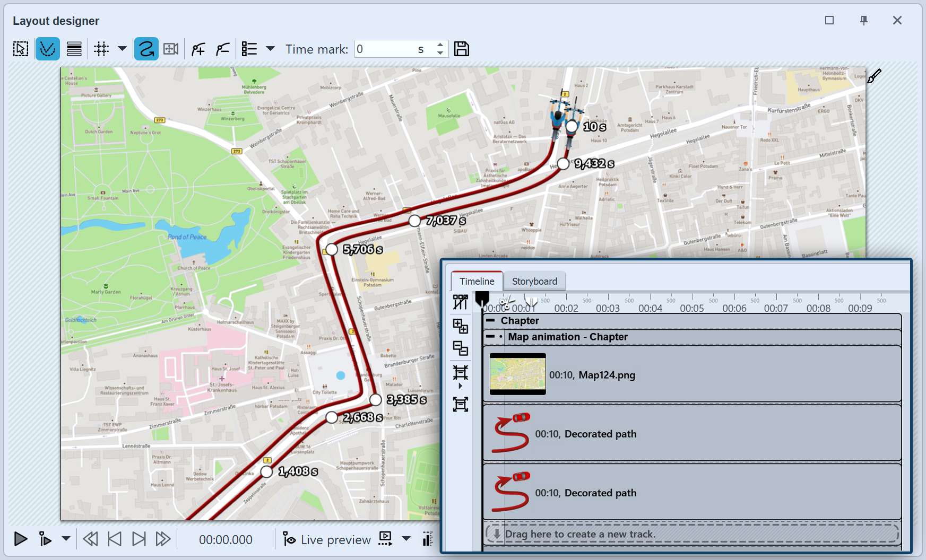The height and width of the screenshot is (560, 926).
Task: Open the grid options dropdown arrow
Action: (122, 49)
